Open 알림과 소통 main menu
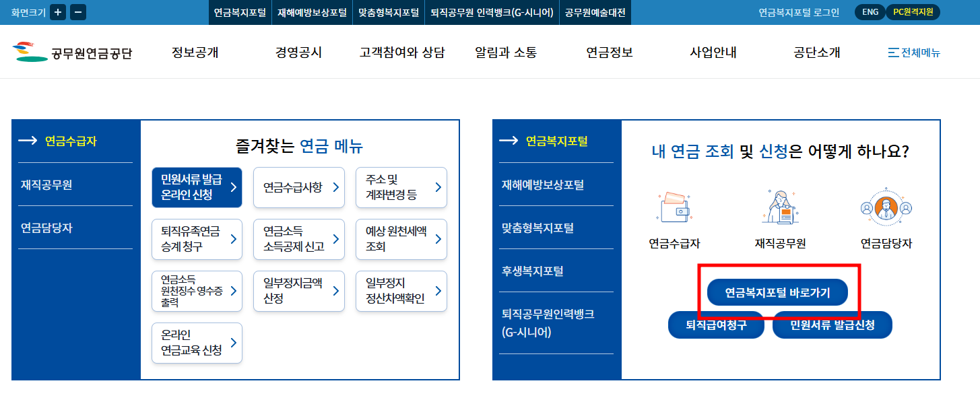Viewport: 980px width, 406px height. 506,53
